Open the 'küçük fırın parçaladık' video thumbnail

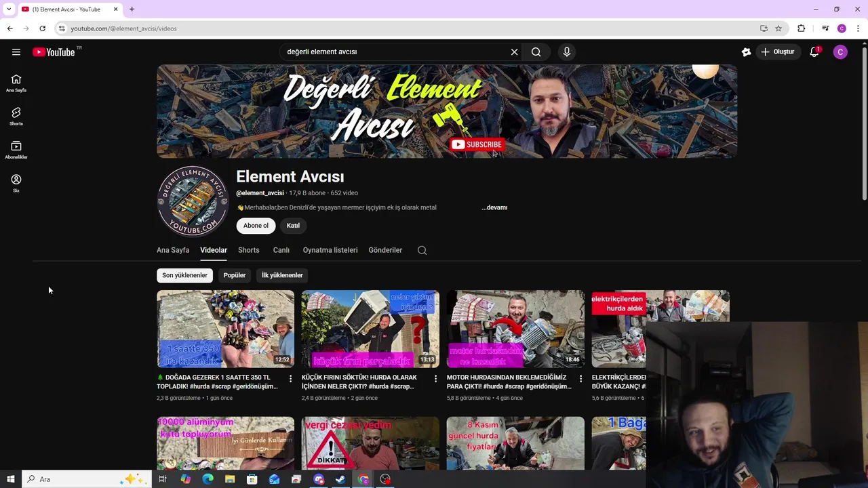click(370, 329)
